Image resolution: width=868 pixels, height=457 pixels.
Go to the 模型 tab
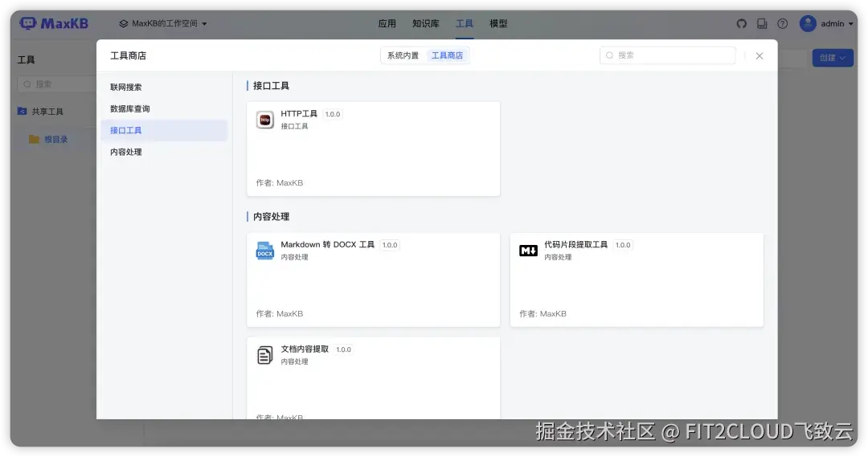click(498, 23)
